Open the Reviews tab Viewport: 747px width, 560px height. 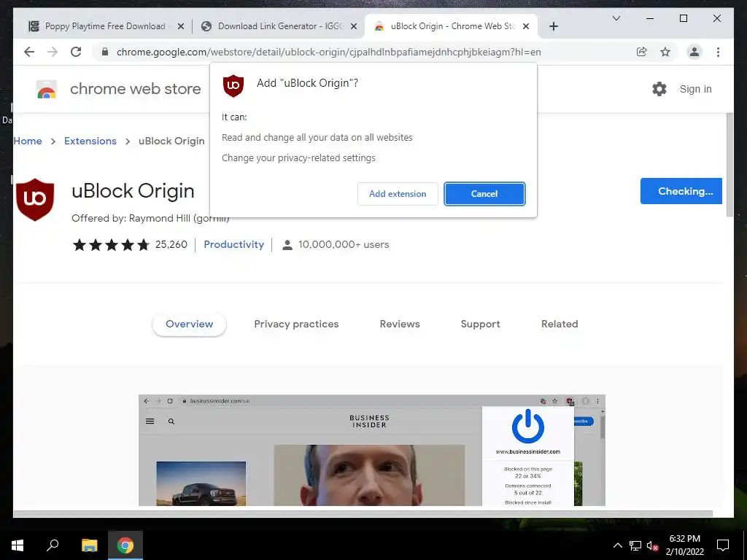click(x=400, y=324)
